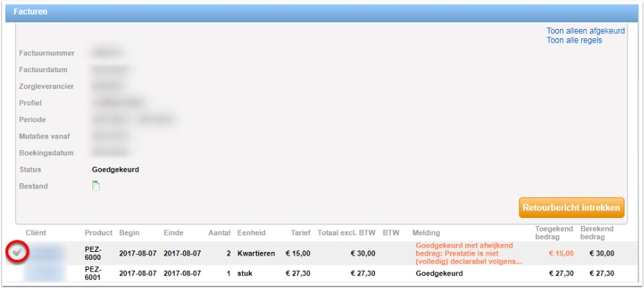Click the Zorgleverancier label
Image resolution: width=644 pixels, height=288 pixels.
(x=46, y=87)
